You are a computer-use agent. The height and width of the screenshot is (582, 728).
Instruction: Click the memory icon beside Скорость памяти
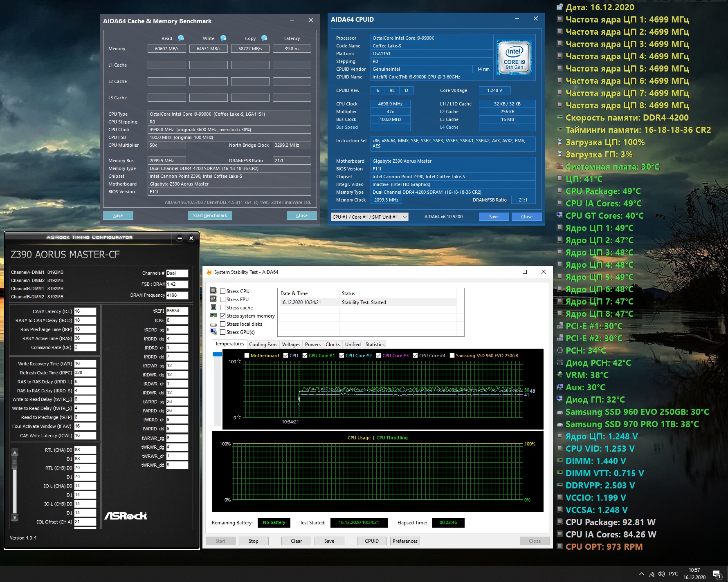560,117
